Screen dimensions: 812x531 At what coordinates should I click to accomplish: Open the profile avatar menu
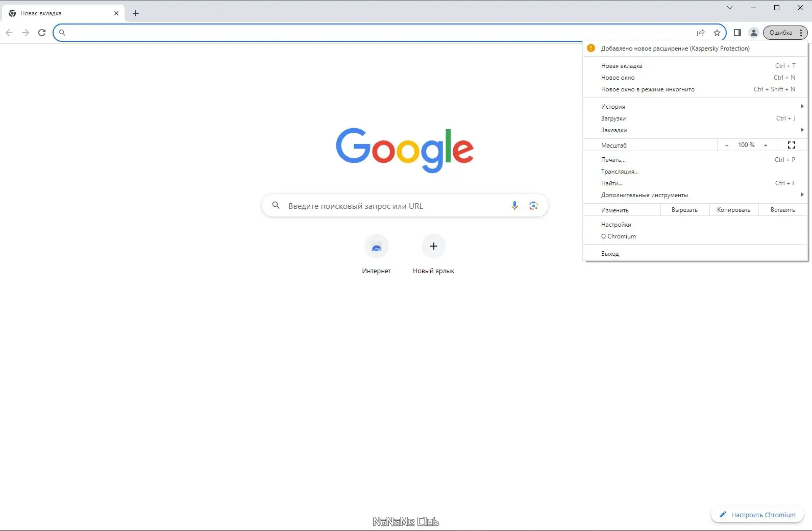[x=753, y=33]
